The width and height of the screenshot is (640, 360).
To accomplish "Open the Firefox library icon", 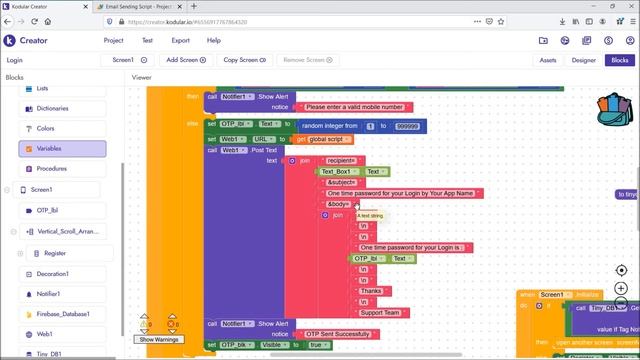I will tap(576, 22).
